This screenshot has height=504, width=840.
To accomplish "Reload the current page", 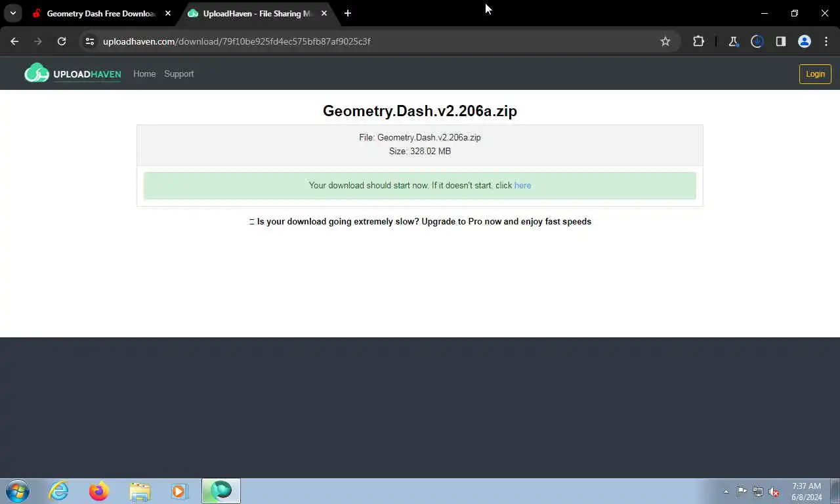I will (x=62, y=41).
